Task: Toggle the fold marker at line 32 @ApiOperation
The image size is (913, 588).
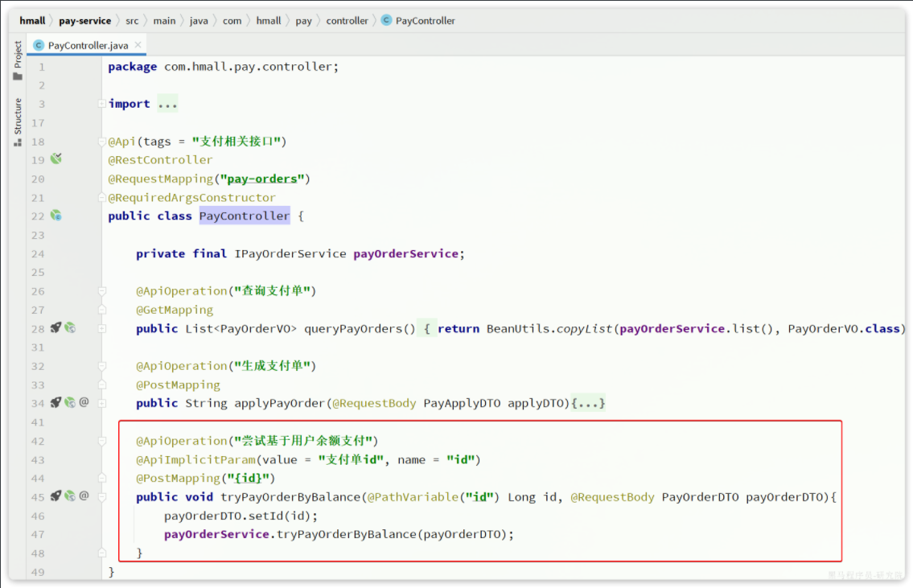Action: (x=102, y=366)
